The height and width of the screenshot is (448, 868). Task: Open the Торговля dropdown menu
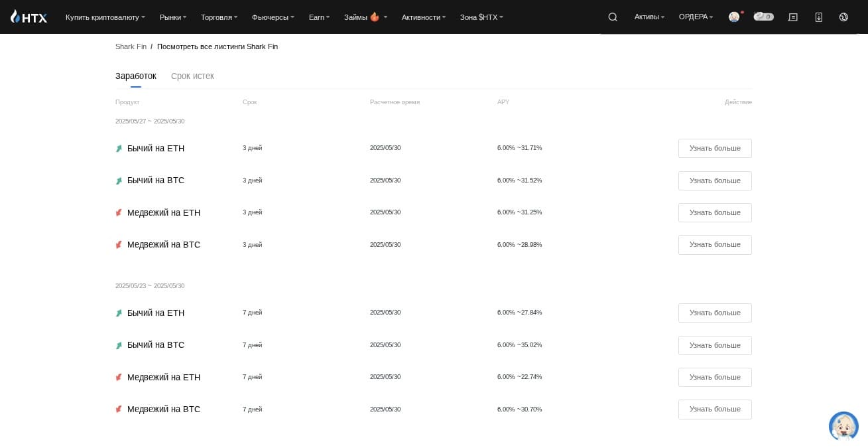pos(219,17)
